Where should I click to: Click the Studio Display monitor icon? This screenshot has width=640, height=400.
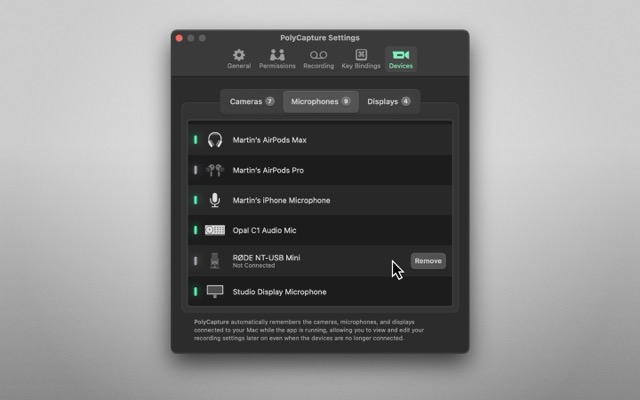215,291
